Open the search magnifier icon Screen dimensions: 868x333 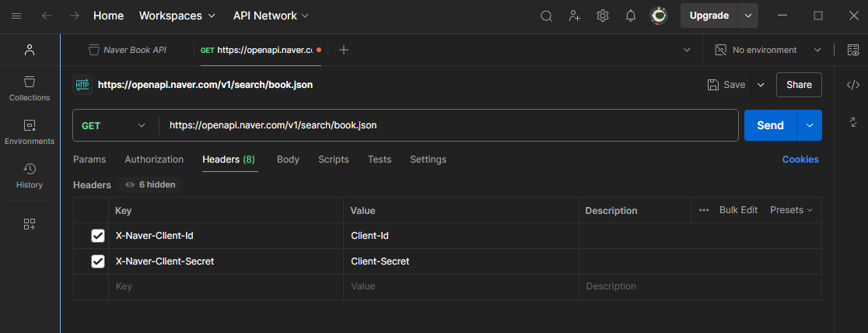(546, 16)
